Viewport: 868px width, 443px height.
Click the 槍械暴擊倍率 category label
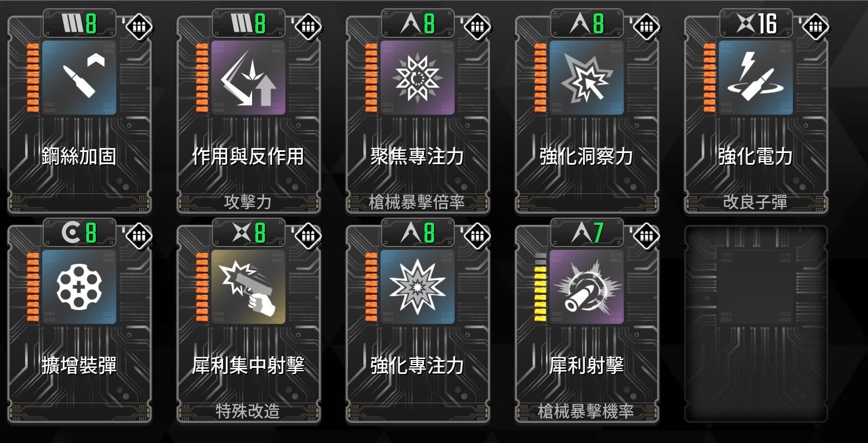click(x=417, y=202)
